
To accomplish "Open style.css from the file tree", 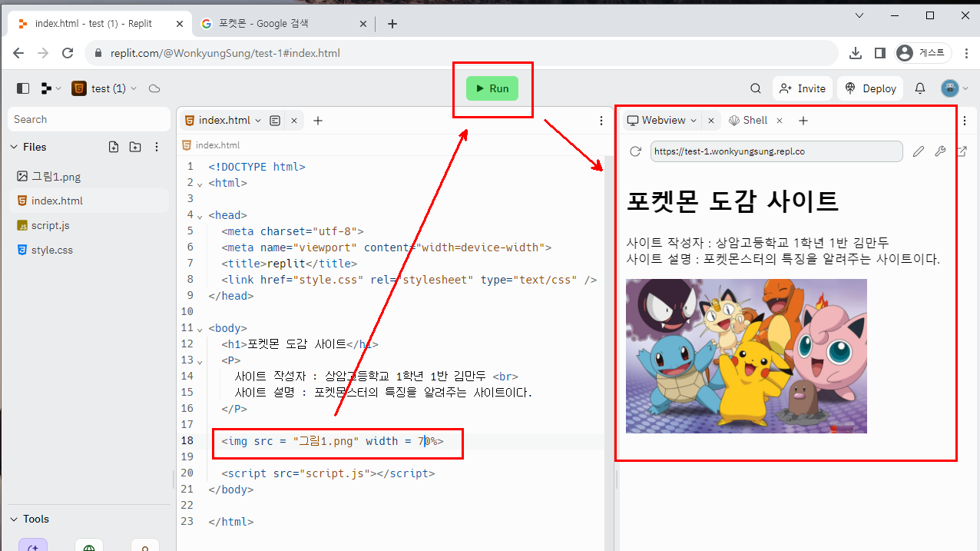I will (88, 250).
